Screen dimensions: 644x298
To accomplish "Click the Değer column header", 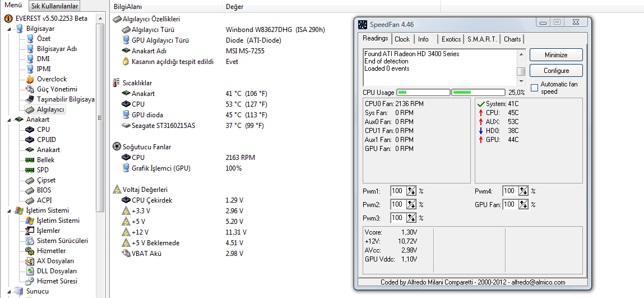I will pos(331,7).
